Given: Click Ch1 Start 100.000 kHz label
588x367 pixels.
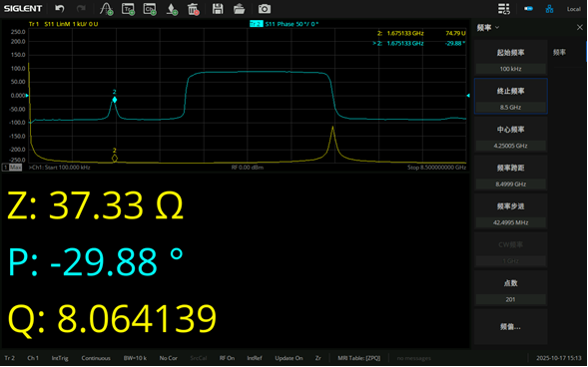Looking at the screenshot, I should click(x=59, y=168).
